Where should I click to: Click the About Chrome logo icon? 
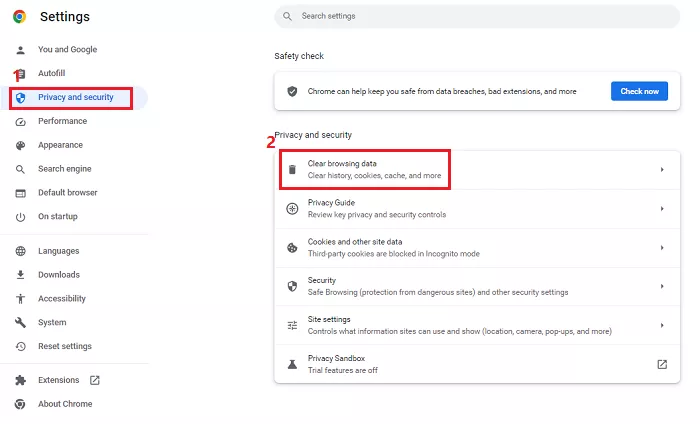click(x=20, y=404)
